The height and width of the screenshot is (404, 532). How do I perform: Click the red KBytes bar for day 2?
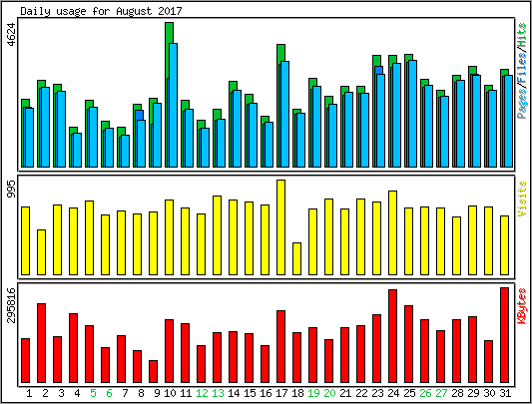(41, 343)
